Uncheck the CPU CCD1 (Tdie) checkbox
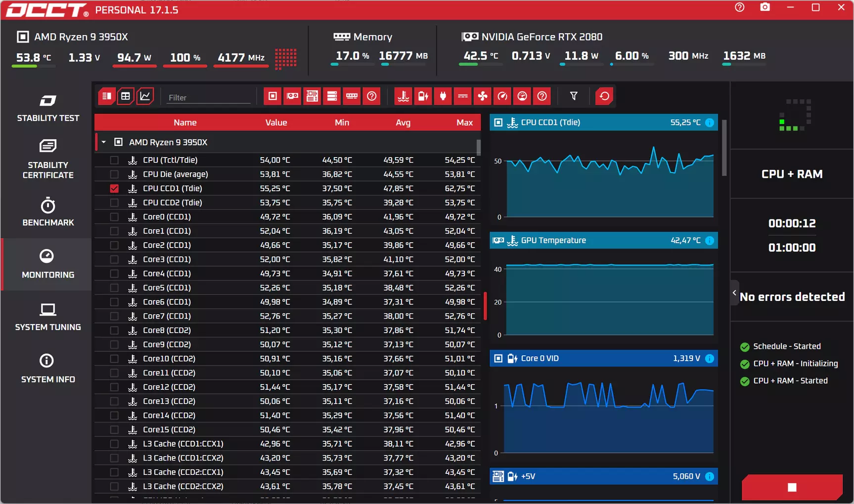The height and width of the screenshot is (504, 854). (114, 189)
